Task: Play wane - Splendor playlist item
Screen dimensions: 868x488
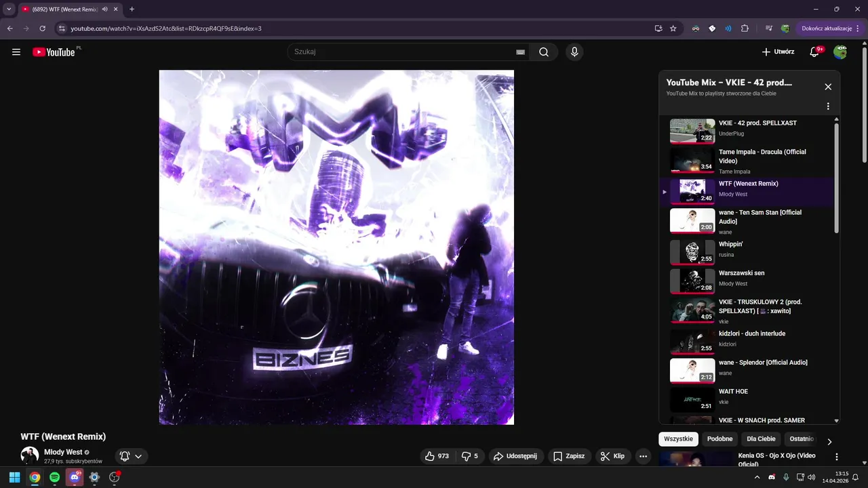Action: tap(747, 370)
